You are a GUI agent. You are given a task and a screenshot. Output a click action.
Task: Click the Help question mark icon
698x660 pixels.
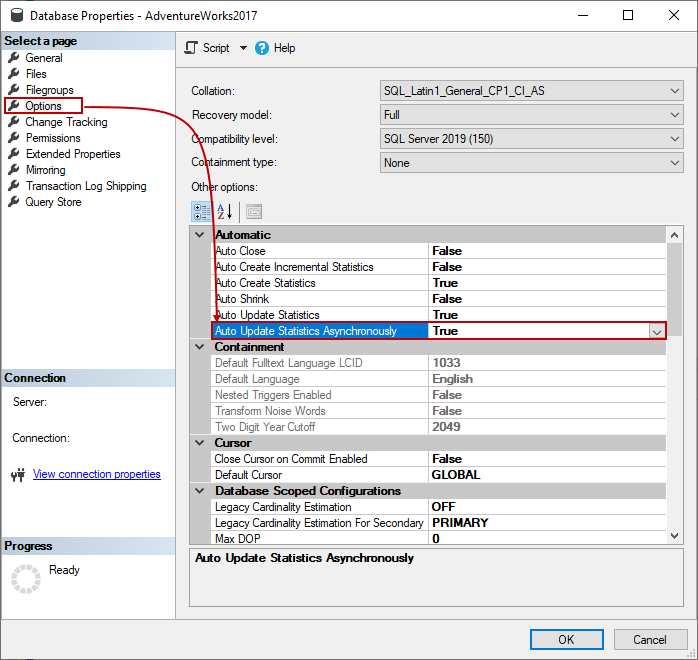point(262,48)
